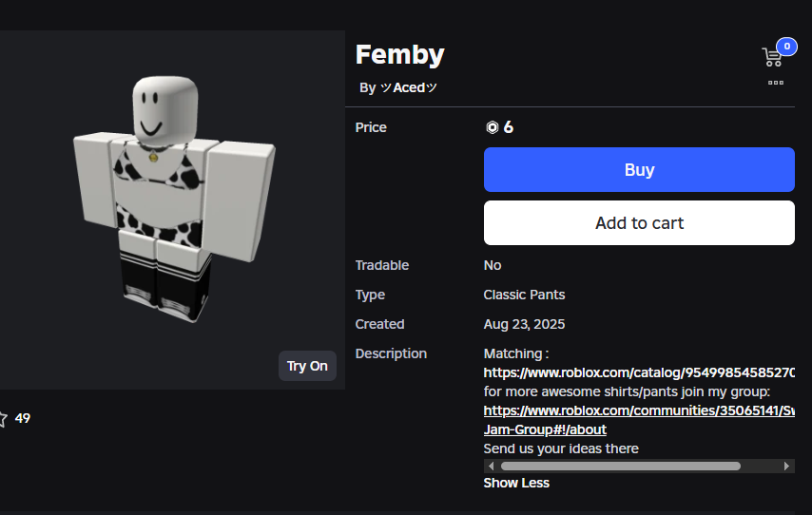This screenshot has height=515, width=812.
Task: Click the right arrow of description scrollbar
Action: (x=786, y=466)
